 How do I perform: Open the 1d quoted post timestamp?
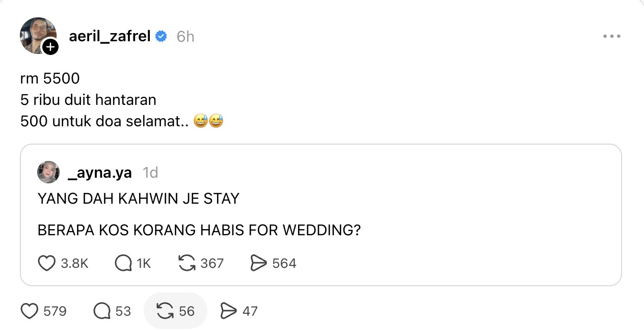click(x=150, y=173)
